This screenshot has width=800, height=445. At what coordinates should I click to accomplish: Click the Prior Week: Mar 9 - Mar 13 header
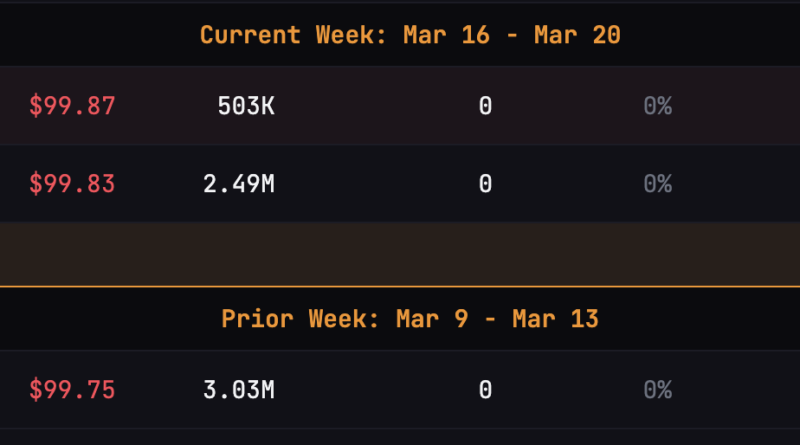[x=410, y=320]
